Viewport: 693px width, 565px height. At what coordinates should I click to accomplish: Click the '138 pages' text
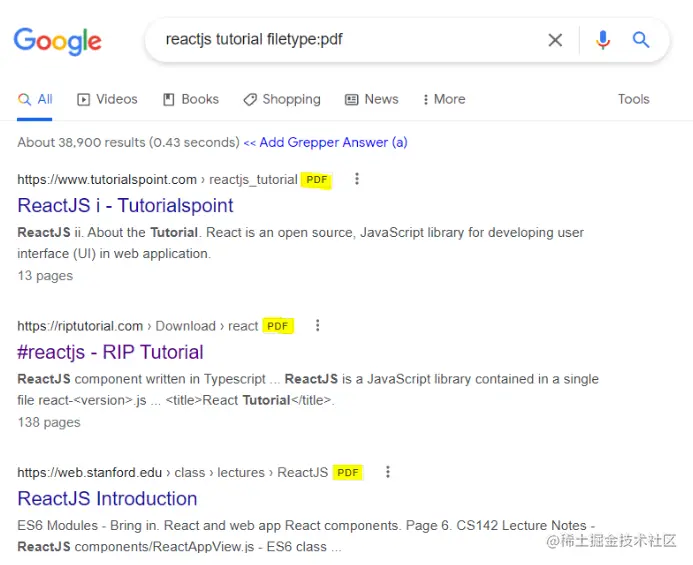pos(49,422)
